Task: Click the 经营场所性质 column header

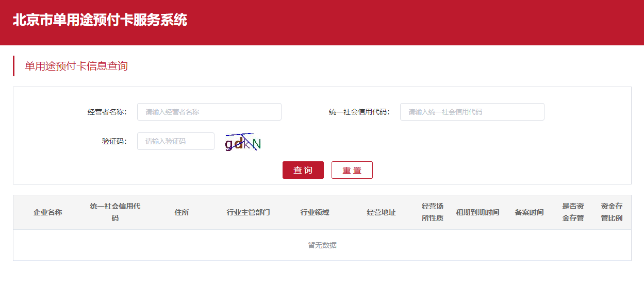Action: click(433, 212)
